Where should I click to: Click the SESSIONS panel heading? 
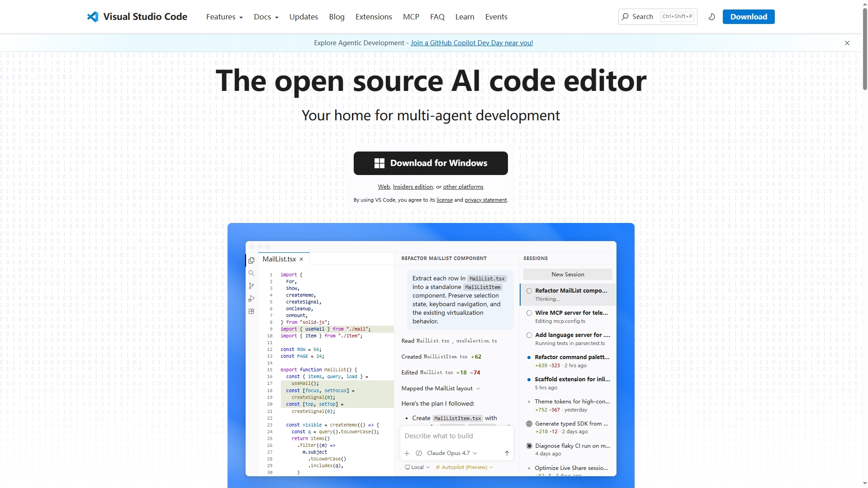[x=536, y=258]
